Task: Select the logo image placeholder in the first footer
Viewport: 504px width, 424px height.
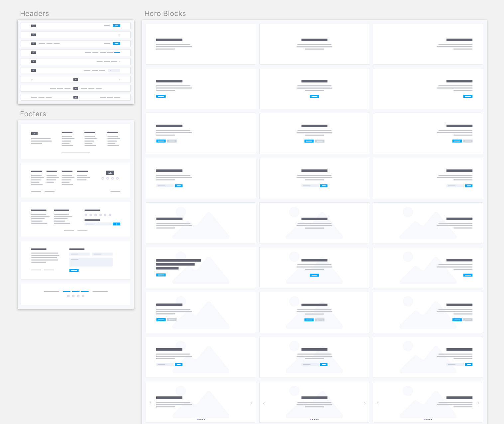Action: click(34, 134)
